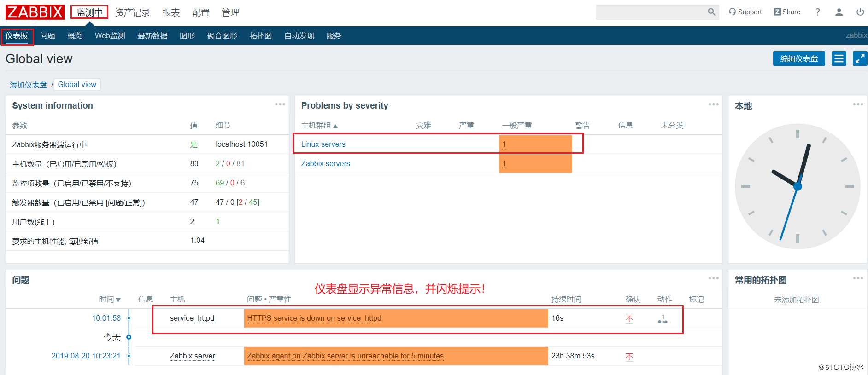Viewport: 868px width, 375px height.
Task: Open the 2019-08-20 10:23:21 timestamp
Action: pos(86,356)
